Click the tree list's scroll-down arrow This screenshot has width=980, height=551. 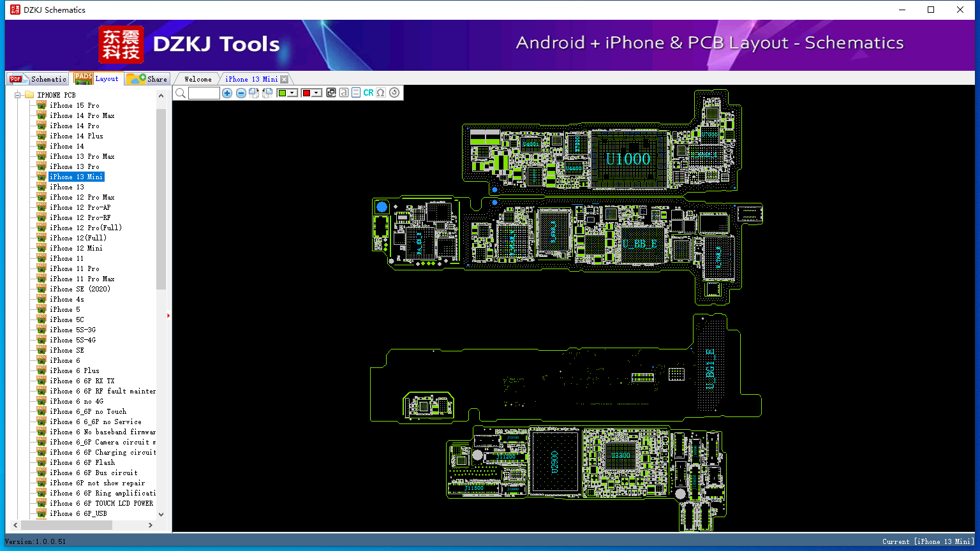point(161,515)
